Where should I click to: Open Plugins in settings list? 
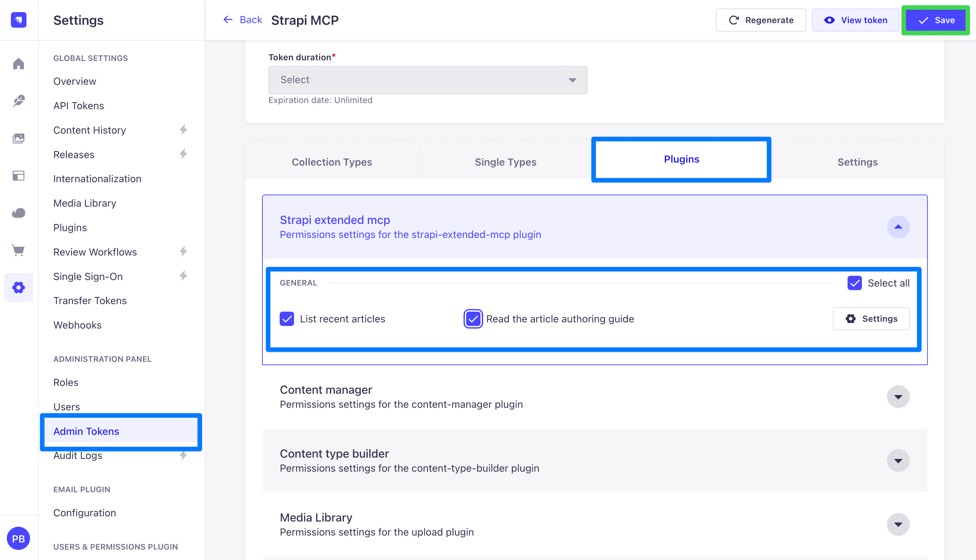click(x=70, y=227)
